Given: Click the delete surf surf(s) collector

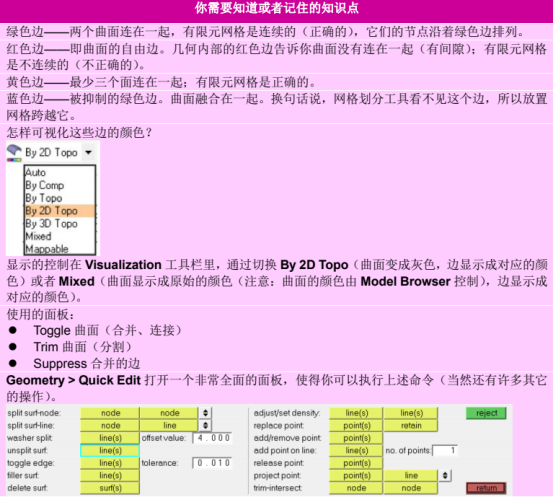Looking at the screenshot, I should coord(110,488).
